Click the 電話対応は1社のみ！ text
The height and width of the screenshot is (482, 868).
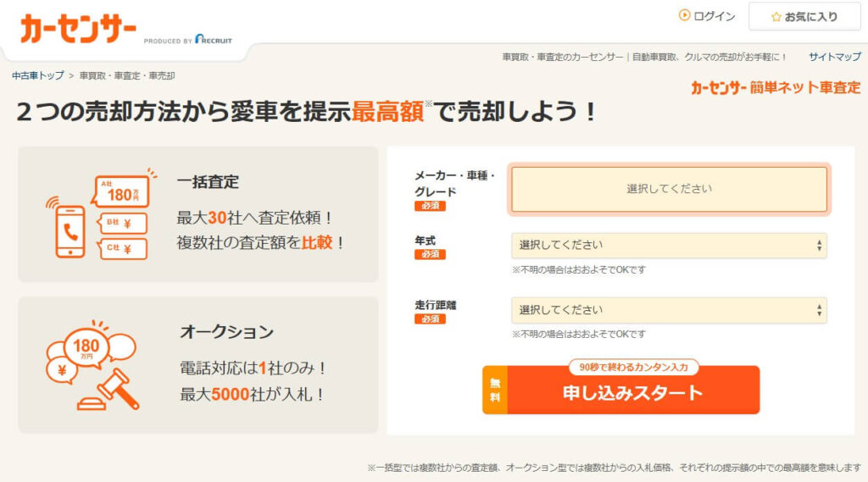pos(253,368)
